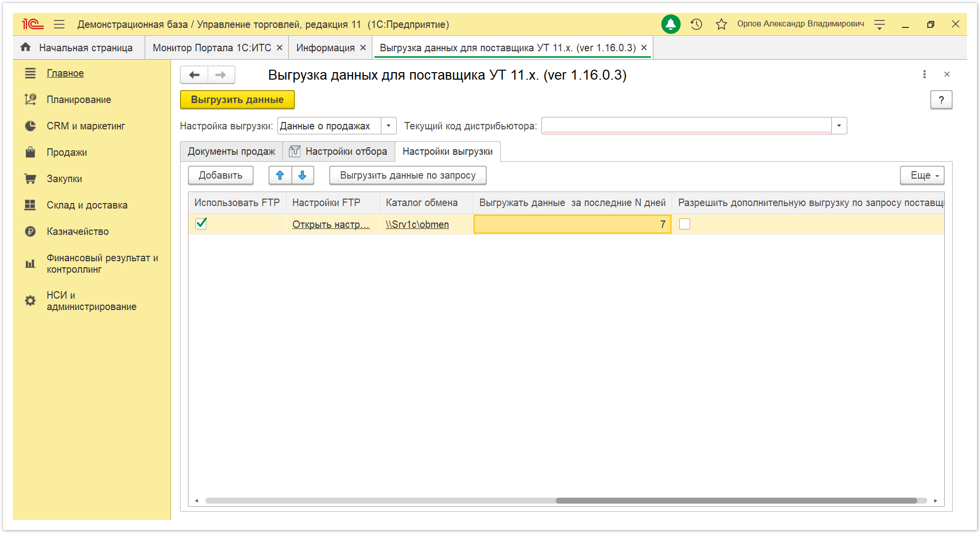This screenshot has width=980, height=533.
Task: Click the N days field with value 7
Action: [572, 224]
